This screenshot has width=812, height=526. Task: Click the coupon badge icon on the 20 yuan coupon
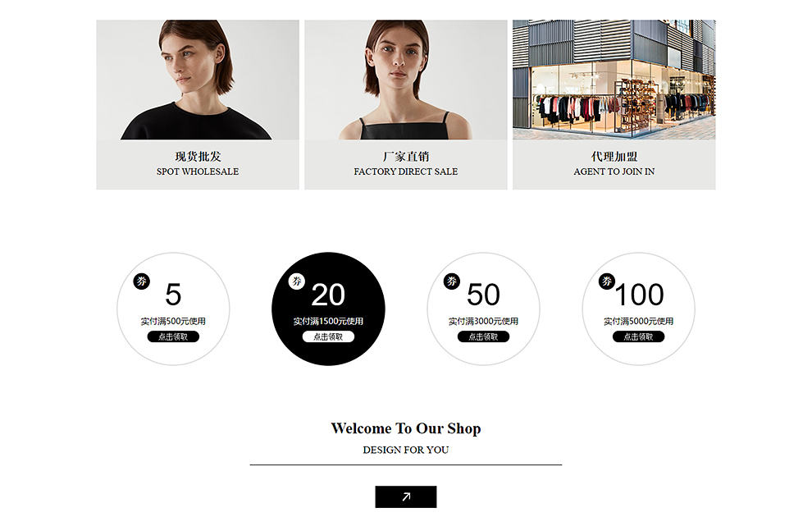(x=297, y=281)
